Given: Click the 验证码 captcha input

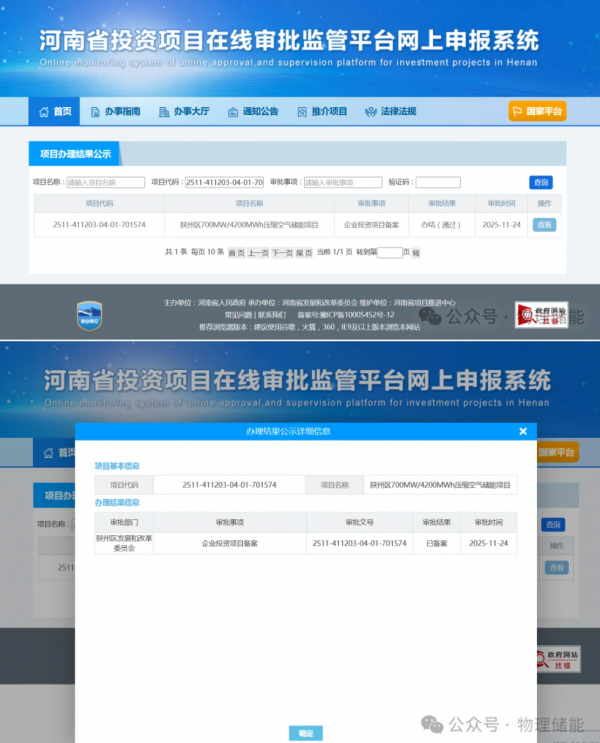Looking at the screenshot, I should click(438, 183).
